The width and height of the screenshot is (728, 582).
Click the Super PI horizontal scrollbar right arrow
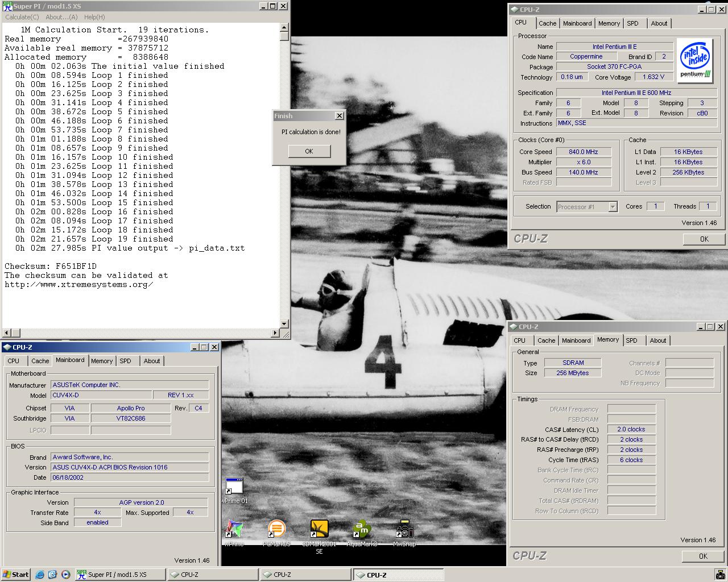[x=276, y=332]
